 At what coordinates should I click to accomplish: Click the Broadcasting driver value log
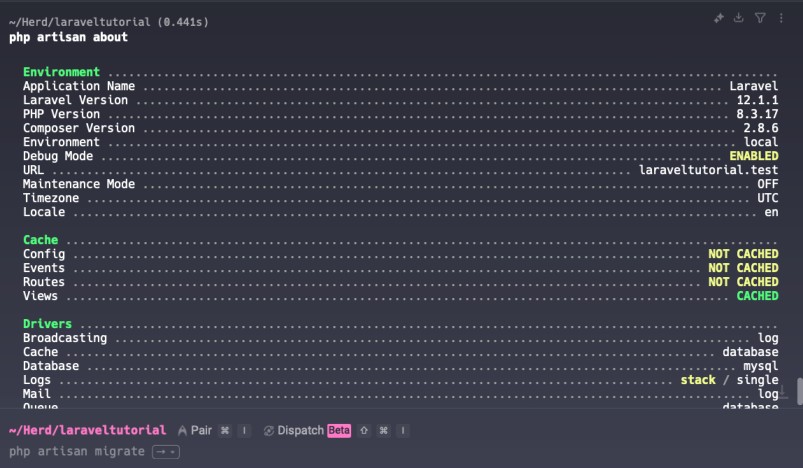[768, 338]
